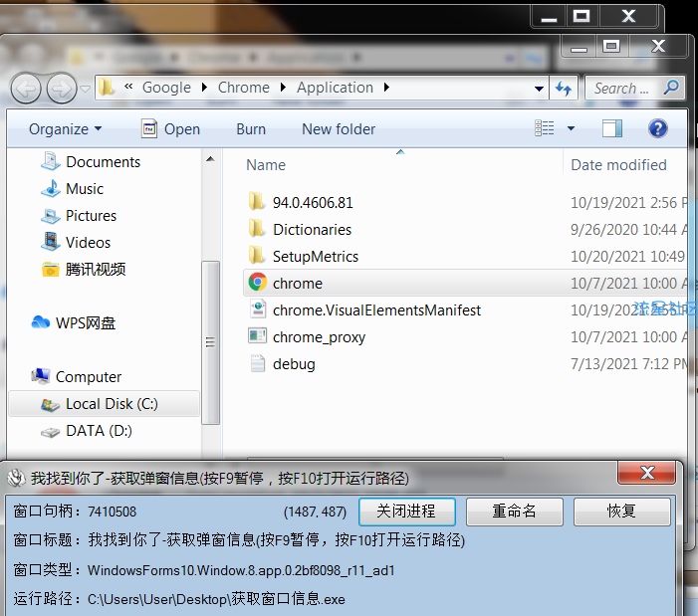Maximize the Explorer window
This screenshot has width=698, height=616.
coord(611,46)
